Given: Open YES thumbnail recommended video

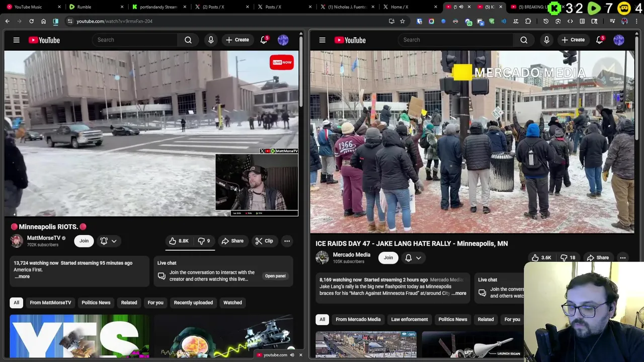Looking at the screenshot, I should tap(79, 336).
